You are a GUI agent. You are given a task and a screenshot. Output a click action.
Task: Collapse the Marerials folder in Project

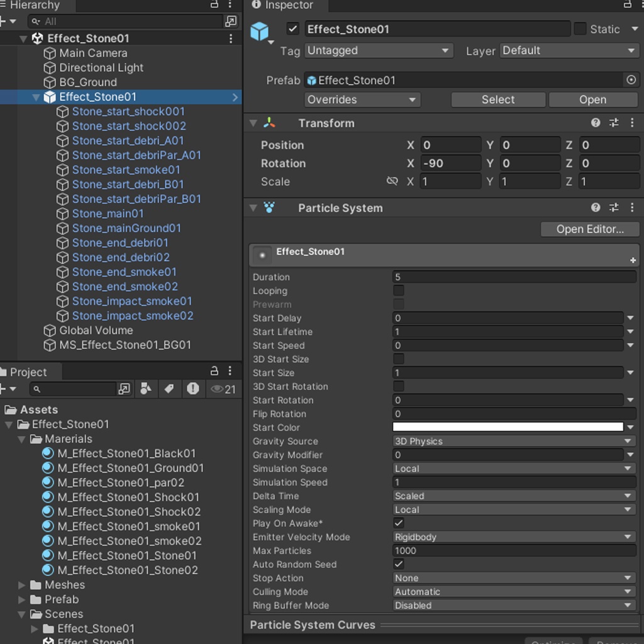point(23,439)
